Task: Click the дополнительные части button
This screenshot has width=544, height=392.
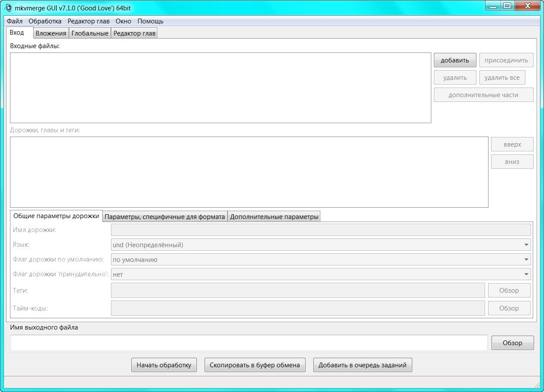Action: click(483, 95)
